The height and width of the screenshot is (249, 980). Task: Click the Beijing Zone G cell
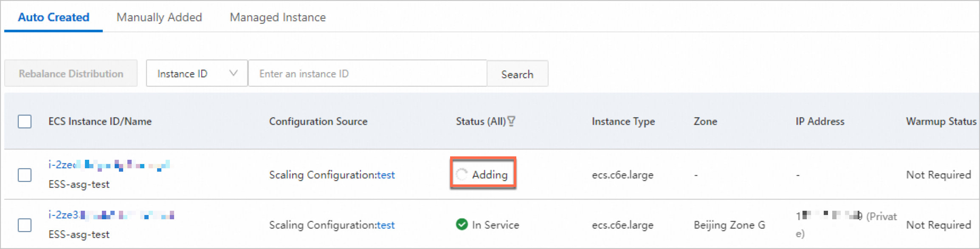729,225
